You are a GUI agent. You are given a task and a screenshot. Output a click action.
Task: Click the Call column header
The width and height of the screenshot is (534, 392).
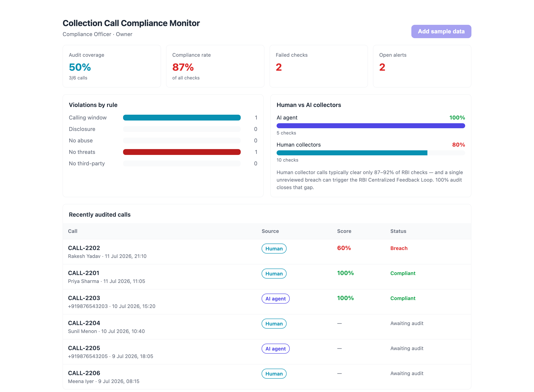pos(73,231)
